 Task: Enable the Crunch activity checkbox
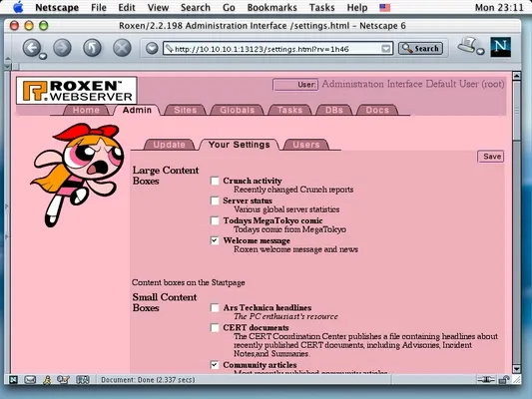(215, 181)
